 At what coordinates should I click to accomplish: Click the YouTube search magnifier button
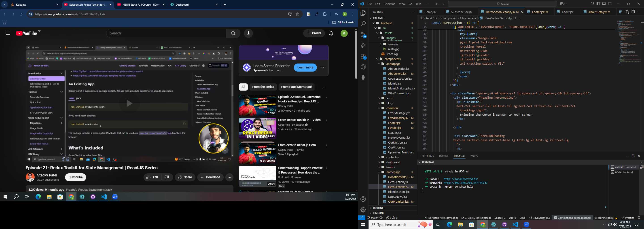coord(233,33)
